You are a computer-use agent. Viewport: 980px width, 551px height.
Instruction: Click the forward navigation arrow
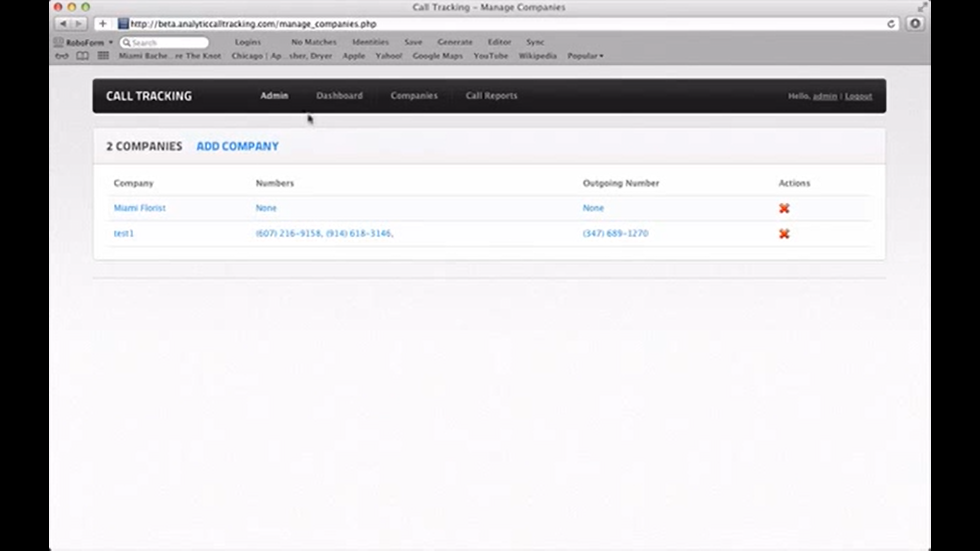(78, 23)
